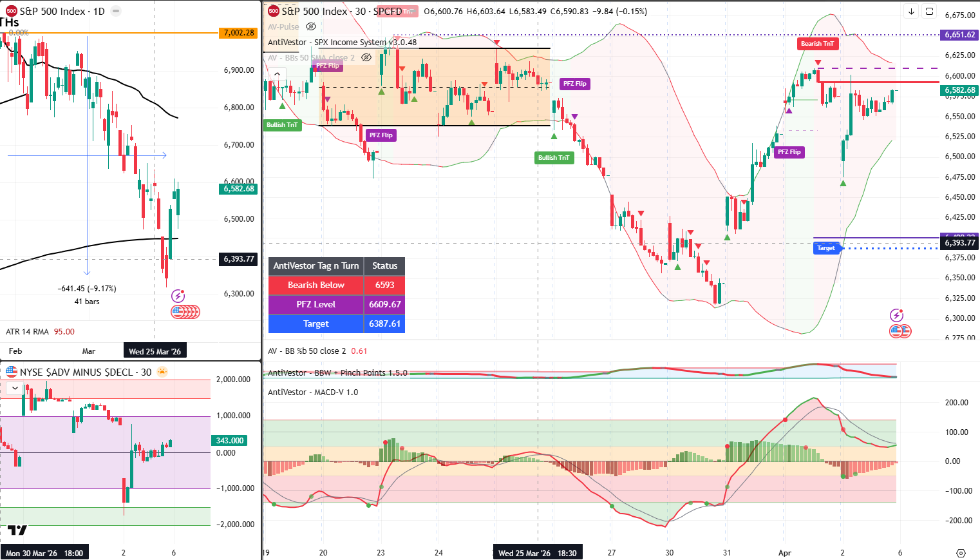Click the pre-market sun icon beside NYSE title
This screenshot has height=560, width=980.
162,372
